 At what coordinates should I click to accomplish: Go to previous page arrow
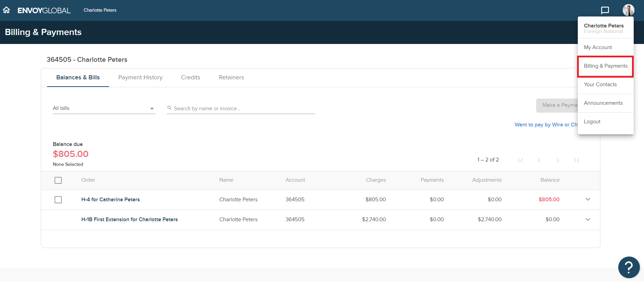[x=539, y=160]
